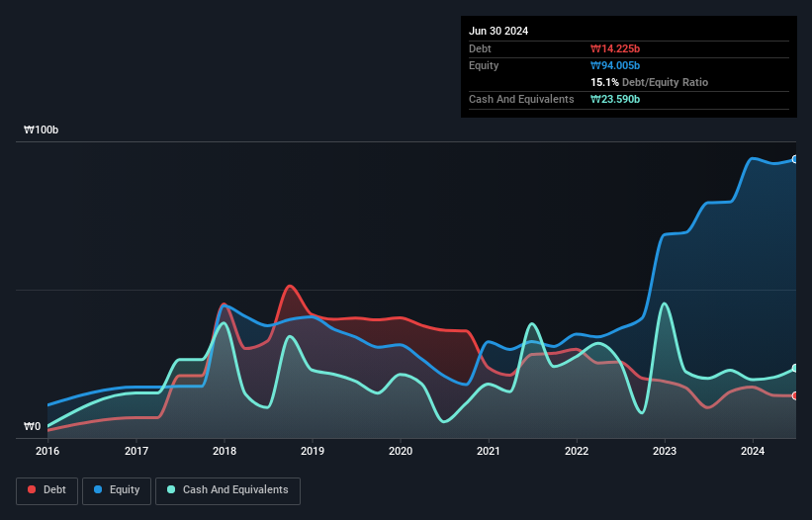
Task: Click Cash And Equivalents label in tooltip
Action: click(x=521, y=99)
